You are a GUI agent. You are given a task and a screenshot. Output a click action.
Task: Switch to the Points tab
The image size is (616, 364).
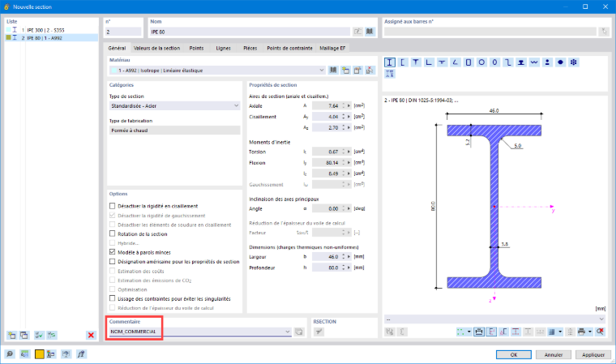pos(196,48)
